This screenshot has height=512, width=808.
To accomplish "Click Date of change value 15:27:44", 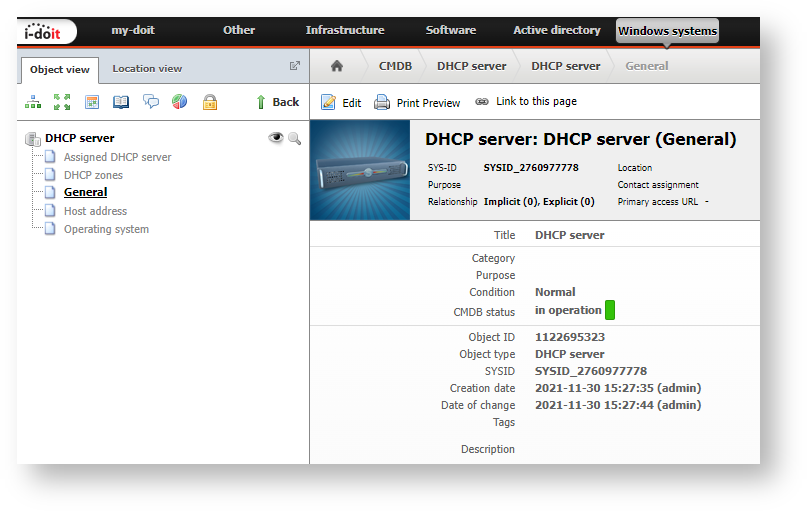I will [618, 405].
